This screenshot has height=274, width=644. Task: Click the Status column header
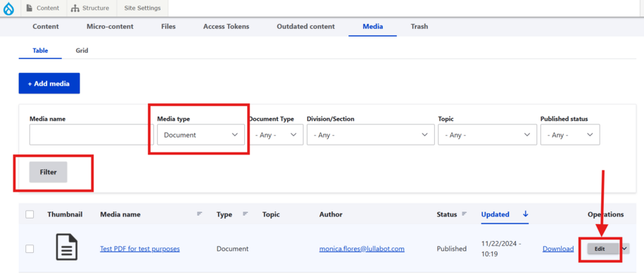[x=447, y=214]
